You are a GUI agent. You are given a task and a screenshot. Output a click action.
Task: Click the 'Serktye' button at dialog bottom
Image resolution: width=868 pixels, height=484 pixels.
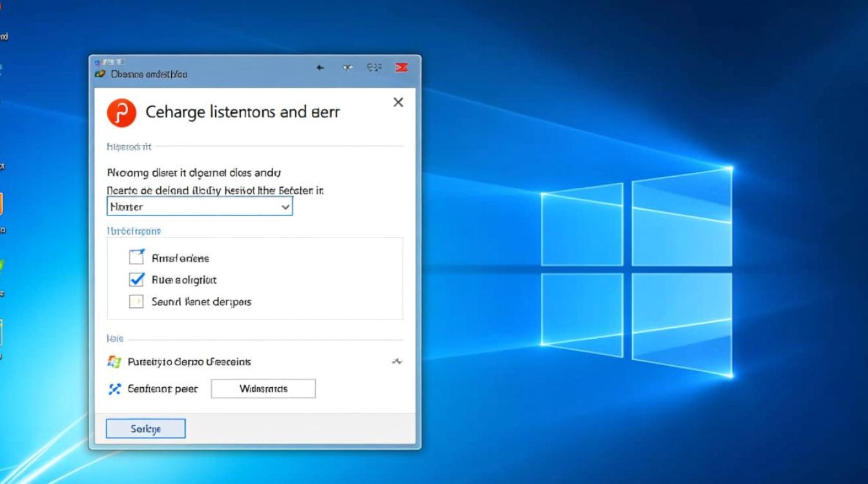146,429
